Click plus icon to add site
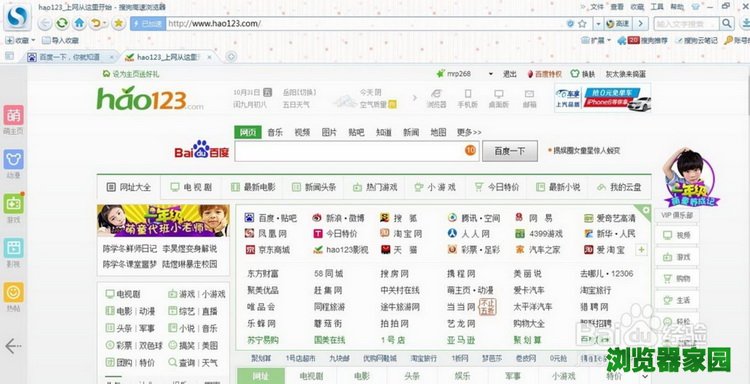The image size is (750, 384). point(641,250)
